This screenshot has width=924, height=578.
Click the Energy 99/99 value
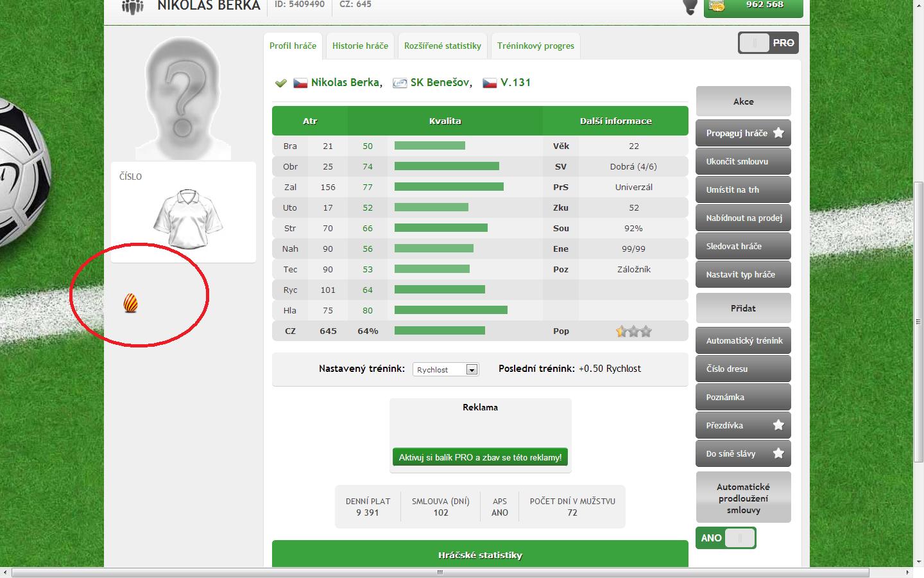pyautogui.click(x=633, y=249)
